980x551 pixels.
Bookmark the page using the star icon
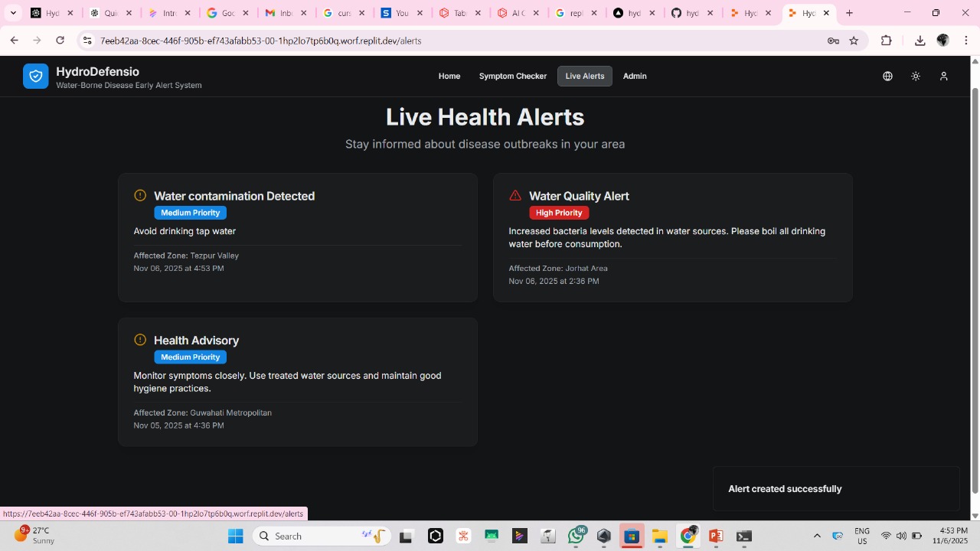pos(854,41)
